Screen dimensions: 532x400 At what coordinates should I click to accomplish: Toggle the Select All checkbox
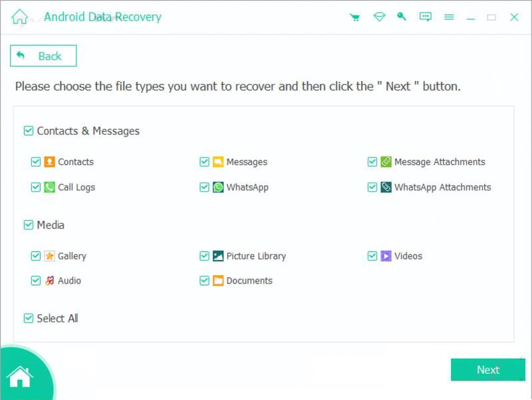pos(29,319)
